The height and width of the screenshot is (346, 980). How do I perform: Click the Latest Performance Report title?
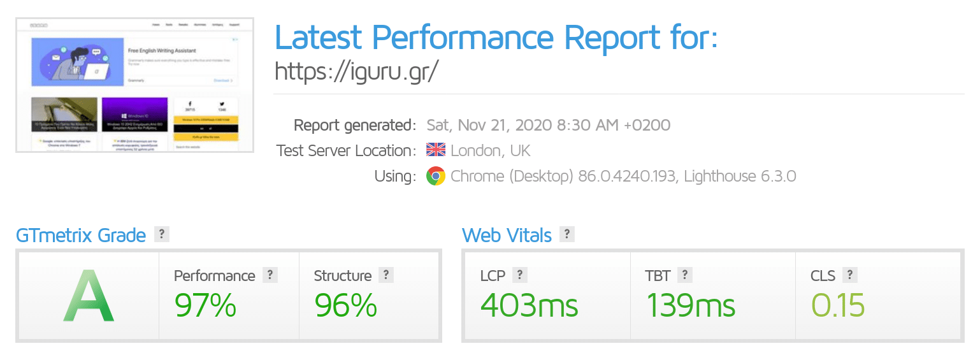tap(496, 37)
